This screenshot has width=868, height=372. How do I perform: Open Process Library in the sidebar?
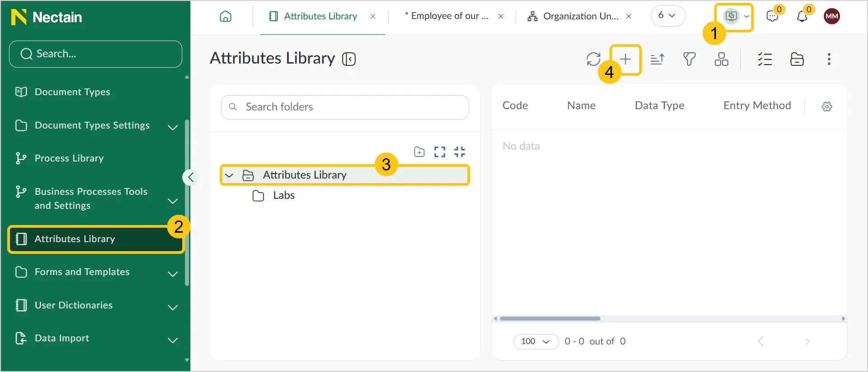click(69, 158)
